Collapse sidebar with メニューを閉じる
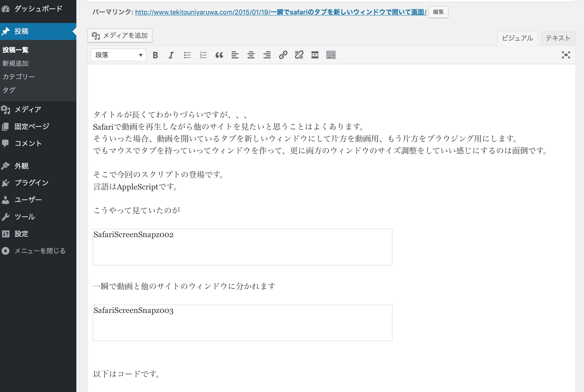The height and width of the screenshot is (392, 584). pos(38,251)
